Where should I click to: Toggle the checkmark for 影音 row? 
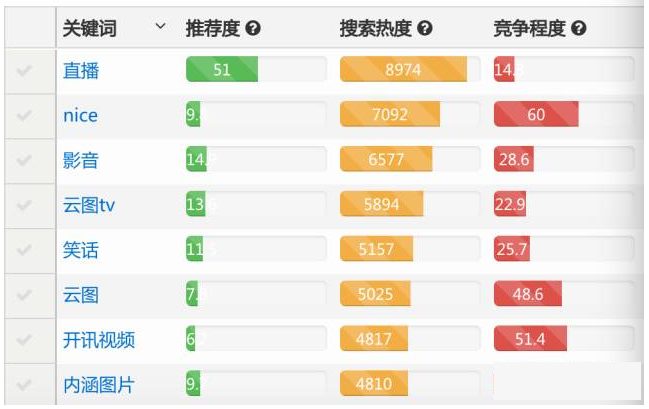(x=24, y=160)
